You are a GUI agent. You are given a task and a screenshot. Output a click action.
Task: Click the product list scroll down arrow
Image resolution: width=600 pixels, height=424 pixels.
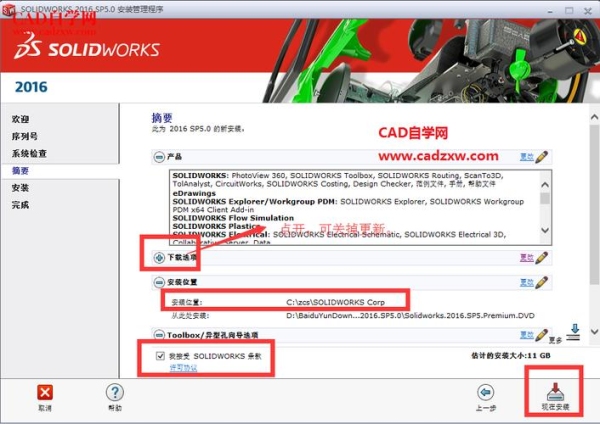click(x=545, y=230)
